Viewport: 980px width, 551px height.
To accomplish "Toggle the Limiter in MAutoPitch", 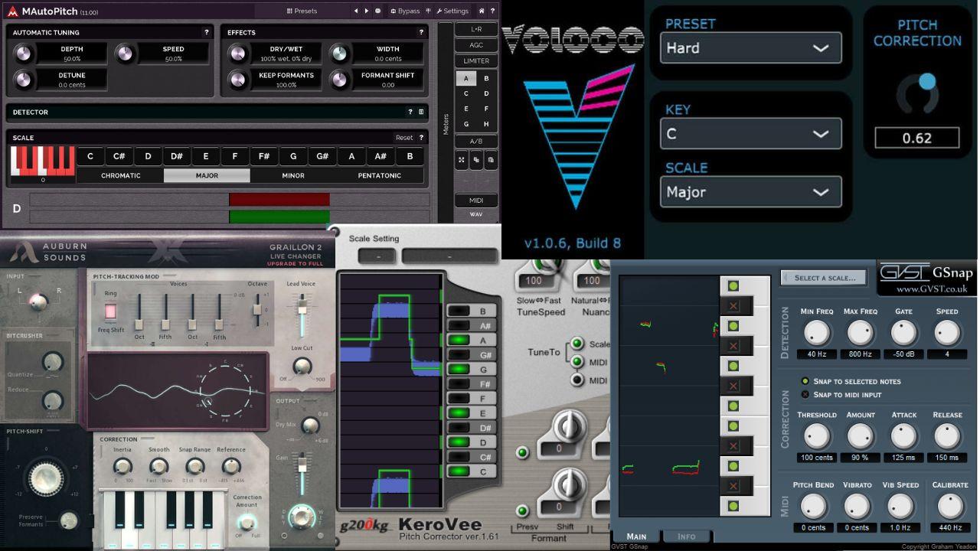I will click(x=476, y=61).
